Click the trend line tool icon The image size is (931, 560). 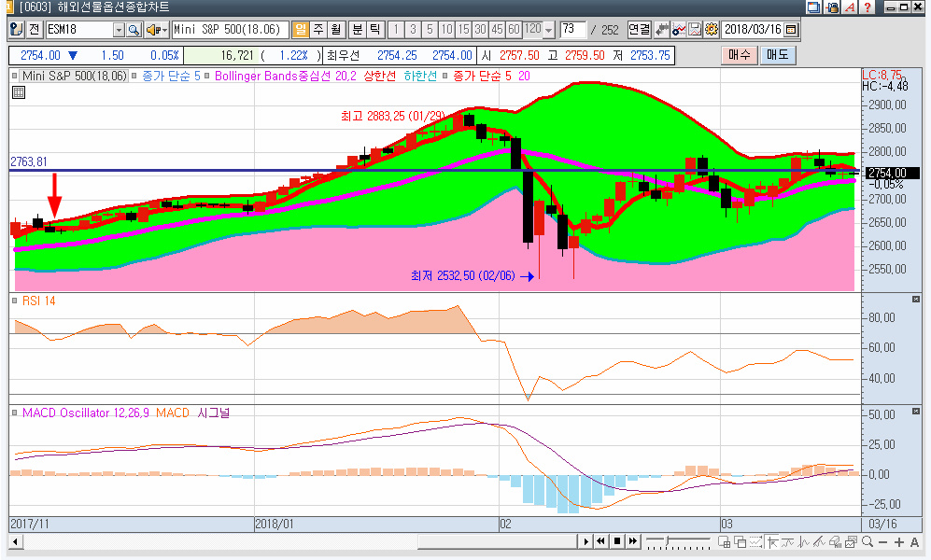[788, 541]
